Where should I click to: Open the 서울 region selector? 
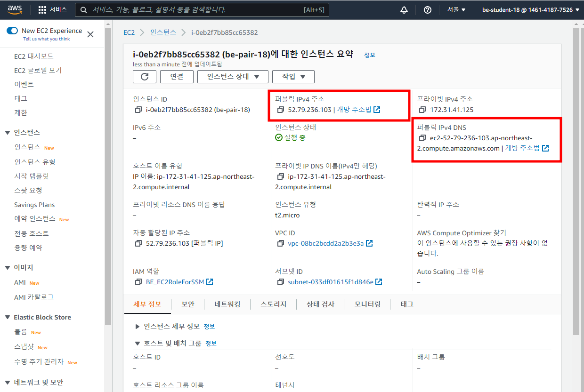click(456, 10)
